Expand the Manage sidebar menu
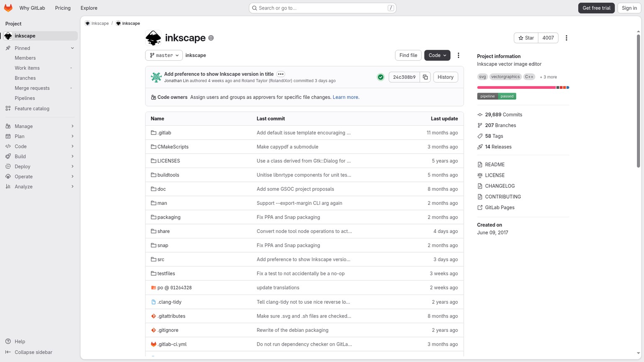This screenshot has height=362, width=644. tap(39, 126)
